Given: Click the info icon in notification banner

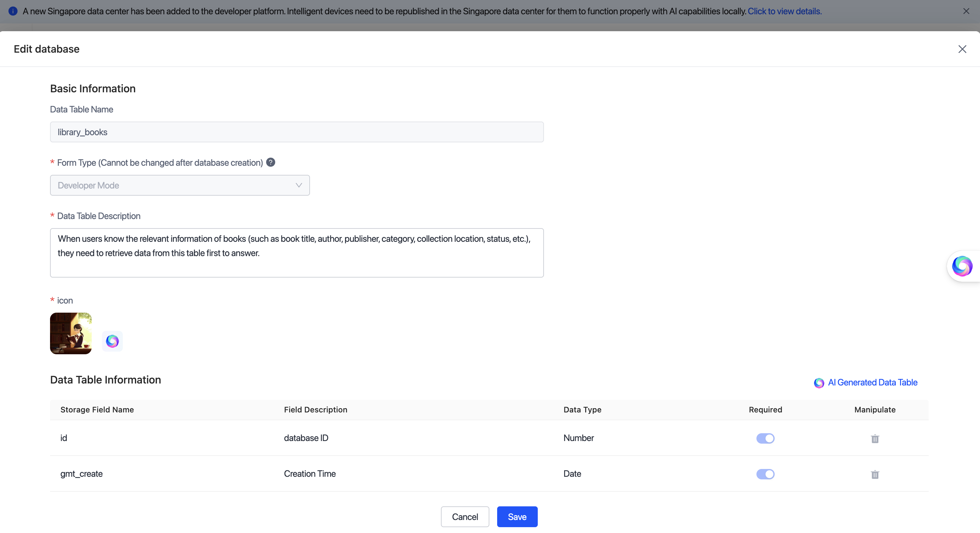Looking at the screenshot, I should pyautogui.click(x=13, y=11).
